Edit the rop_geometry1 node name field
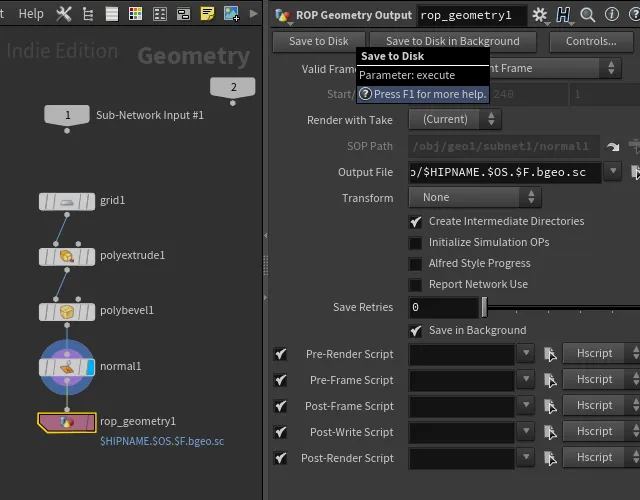 point(472,16)
